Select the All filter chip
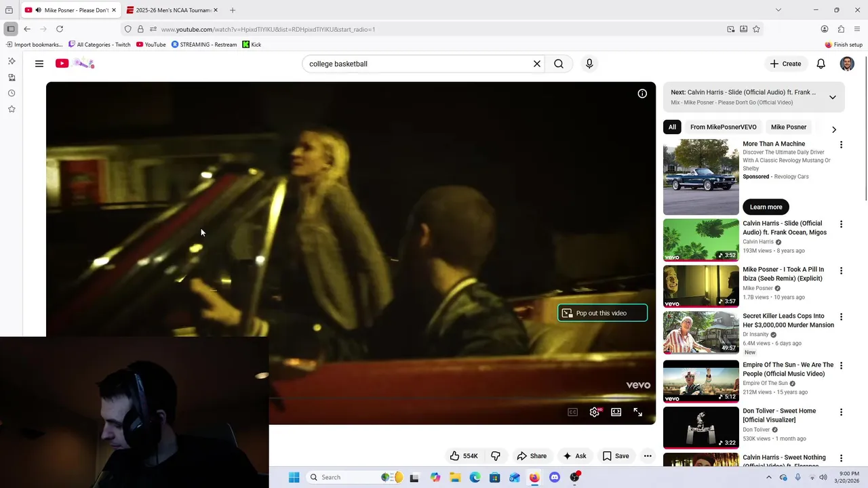The height and width of the screenshot is (488, 868). (672, 127)
